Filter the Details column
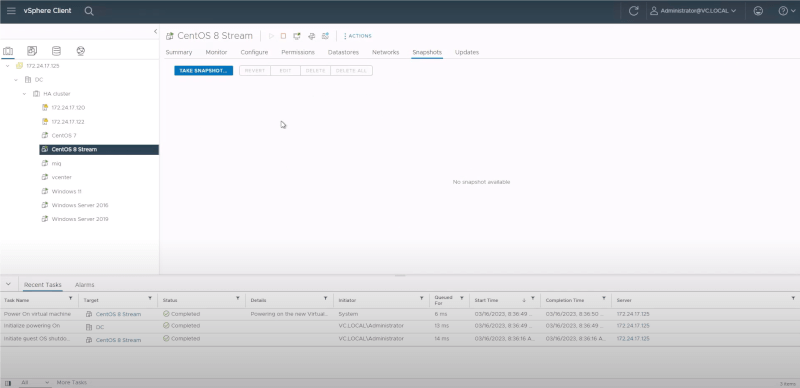The image size is (800, 388). pyautogui.click(x=326, y=298)
